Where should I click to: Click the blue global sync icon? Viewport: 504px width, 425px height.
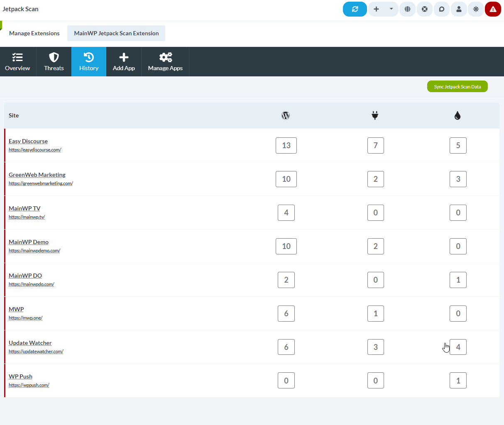click(355, 9)
